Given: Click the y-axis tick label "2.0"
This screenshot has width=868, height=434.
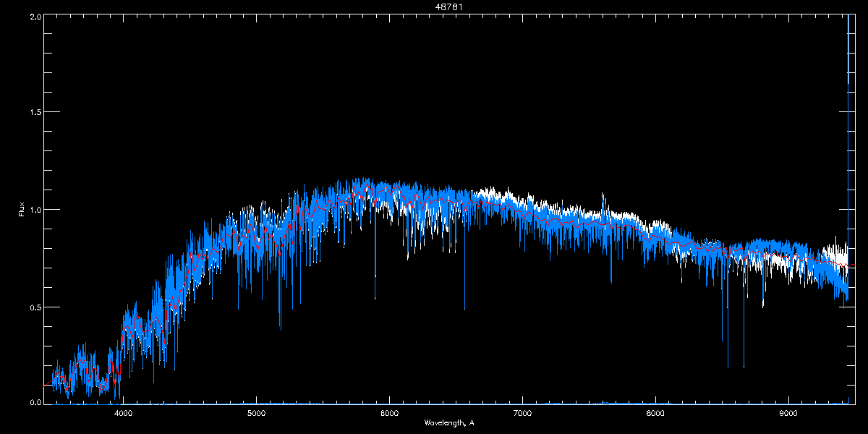Looking at the screenshot, I should pos(35,16).
